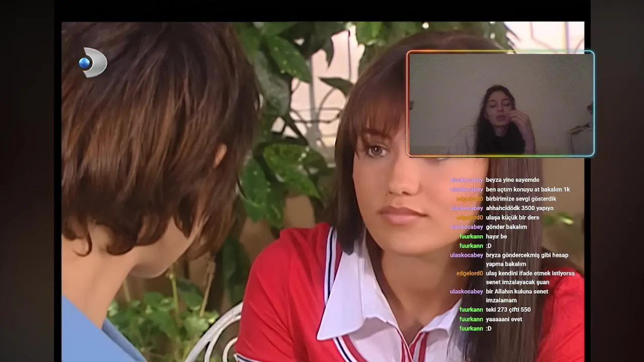Click the streamer webcam overlay

tap(501, 104)
